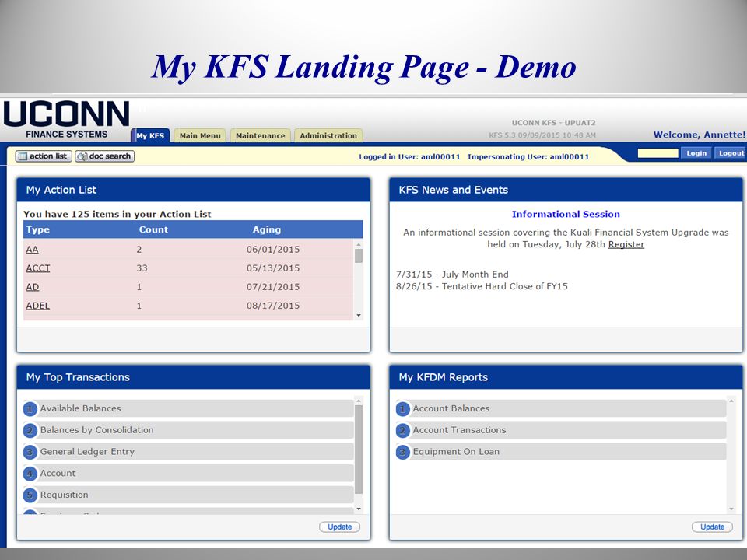
Task: Click the My Top Transactions panel header
Action: tap(194, 377)
